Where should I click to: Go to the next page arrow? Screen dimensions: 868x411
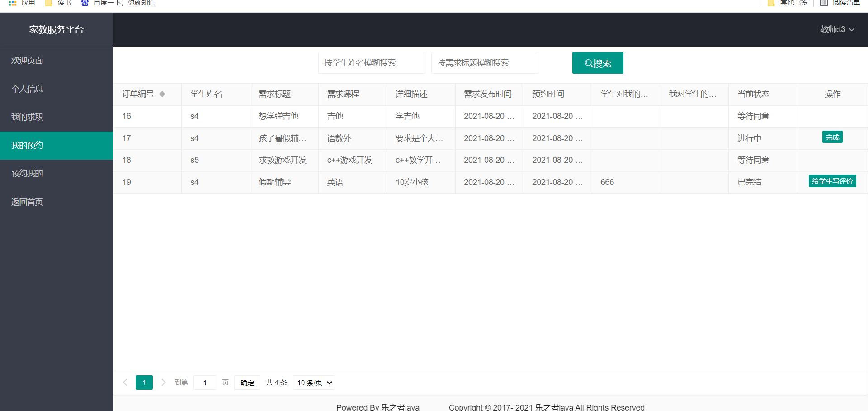[x=163, y=383]
